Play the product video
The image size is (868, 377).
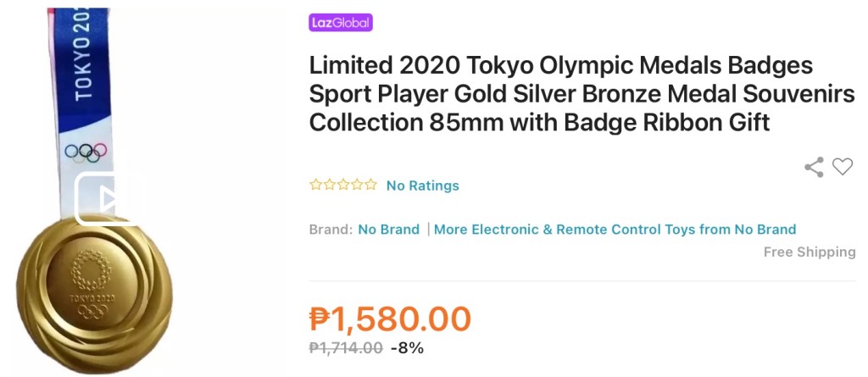point(108,200)
